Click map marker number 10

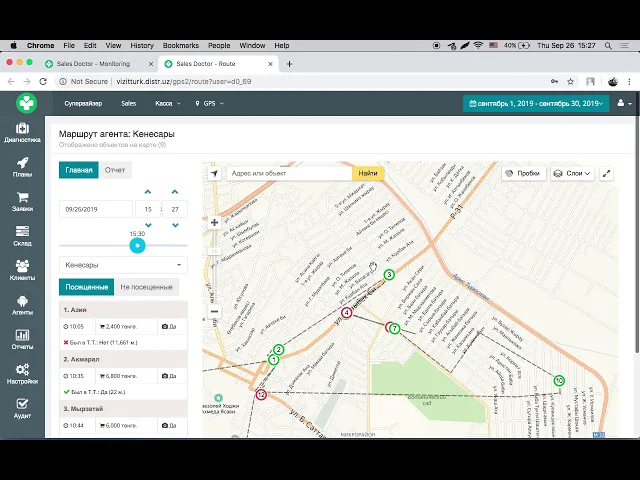pyautogui.click(x=559, y=380)
